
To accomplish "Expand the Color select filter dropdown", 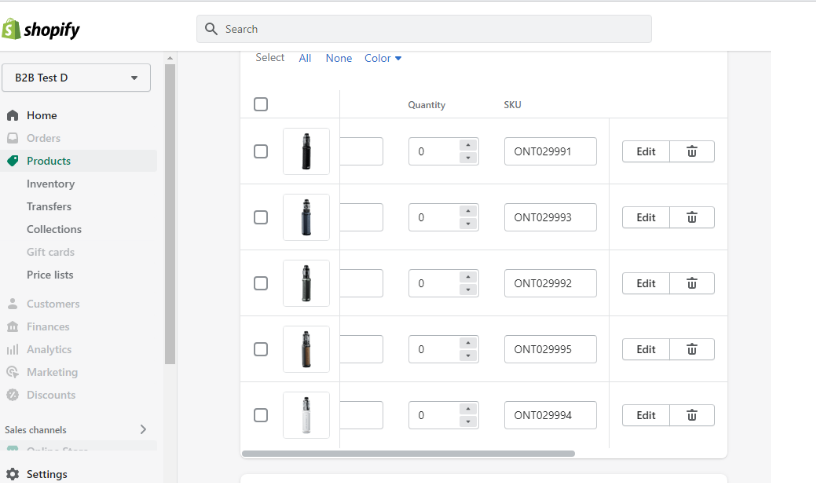I will (x=383, y=58).
